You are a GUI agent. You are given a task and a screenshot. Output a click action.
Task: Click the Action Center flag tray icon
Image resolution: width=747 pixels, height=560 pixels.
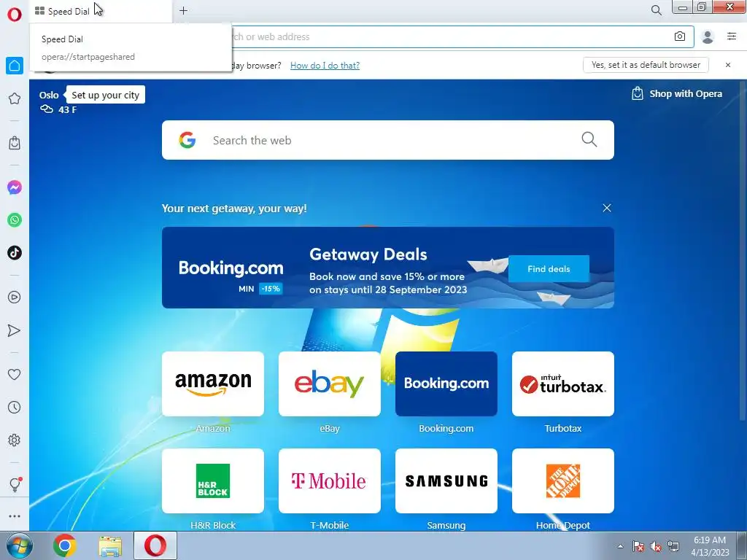tap(638, 546)
